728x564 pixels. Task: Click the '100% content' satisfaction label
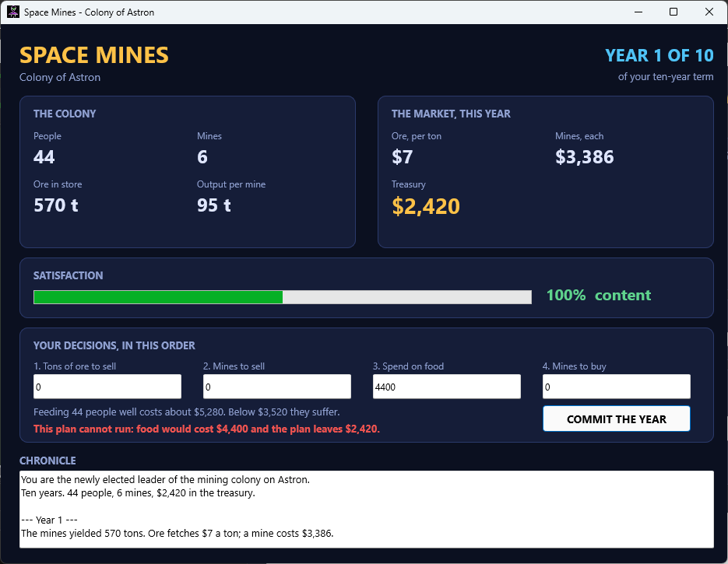tap(599, 295)
